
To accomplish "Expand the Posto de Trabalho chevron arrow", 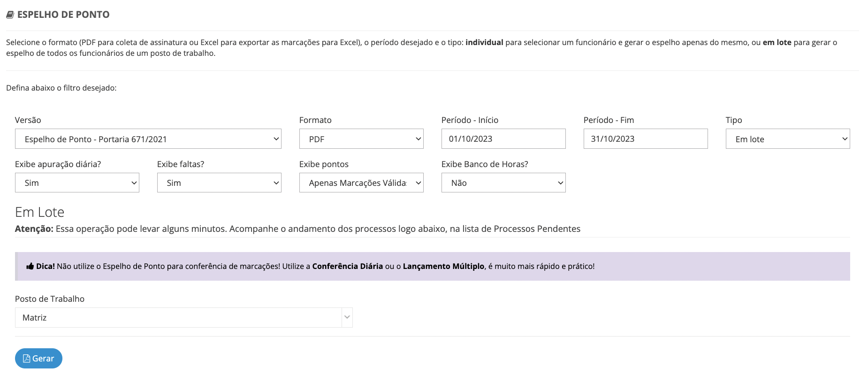I will 347,317.
